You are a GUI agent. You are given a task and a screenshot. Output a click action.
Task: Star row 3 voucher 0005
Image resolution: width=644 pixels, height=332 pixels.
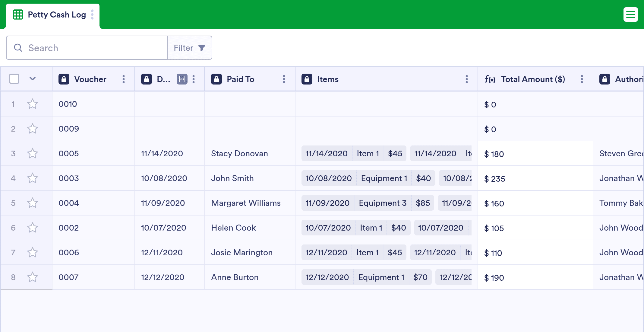tap(33, 153)
